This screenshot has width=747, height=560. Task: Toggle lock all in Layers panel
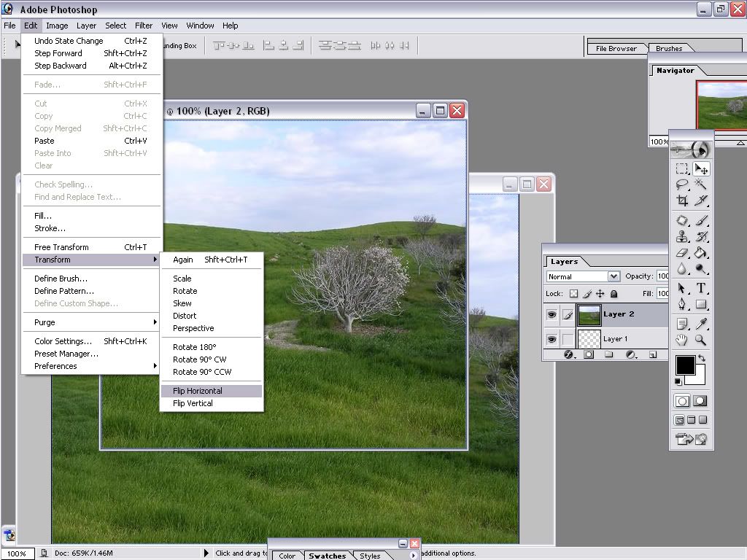[614, 294]
